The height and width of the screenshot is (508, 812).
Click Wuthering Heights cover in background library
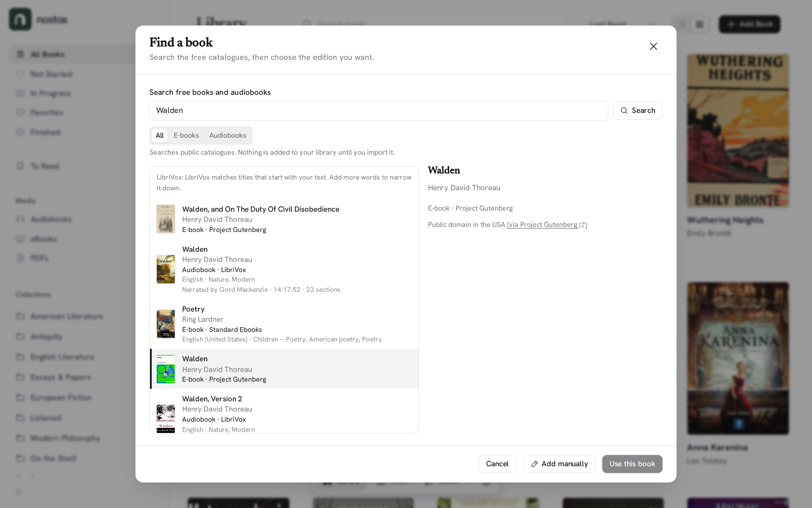click(x=738, y=130)
